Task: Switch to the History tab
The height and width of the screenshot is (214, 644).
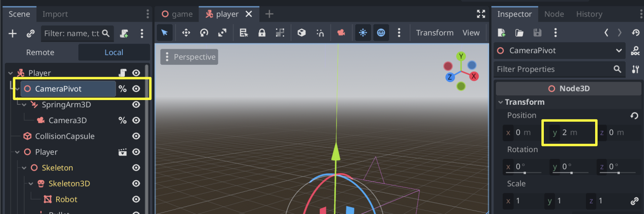Action: point(589,14)
